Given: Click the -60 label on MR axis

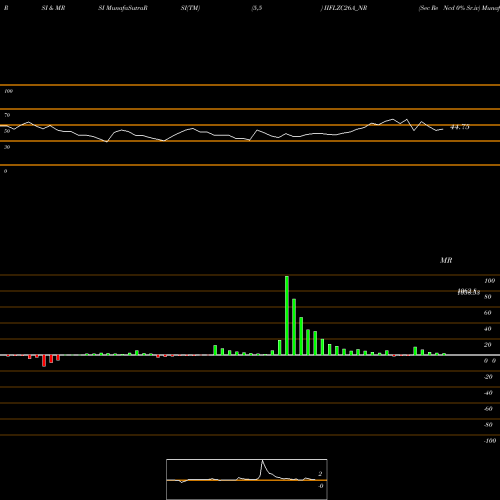Looking at the screenshot, I should pyautogui.click(x=488, y=409).
